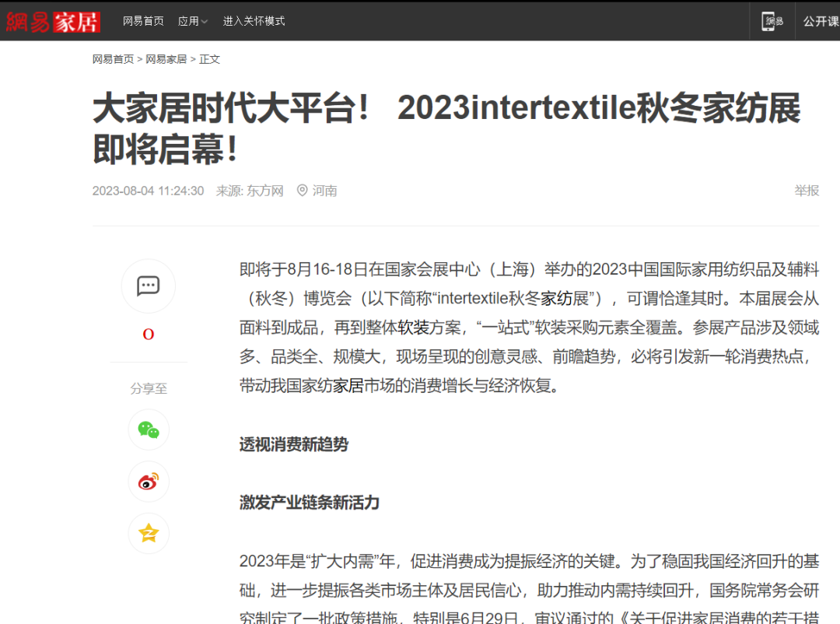The height and width of the screenshot is (624, 840).
Task: Click the chevron arrow next to 应用
Action: [205, 22]
